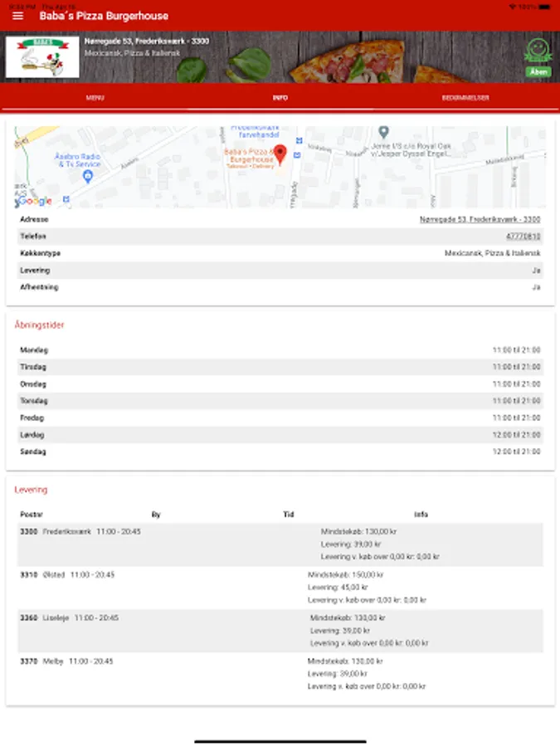Screen dimensions: 560x747
Task: Click the red Levering section heading
Action: [x=31, y=490]
